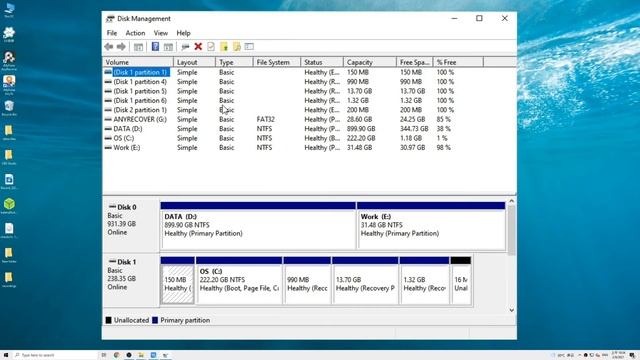Sort by the Volume column header

pos(138,62)
